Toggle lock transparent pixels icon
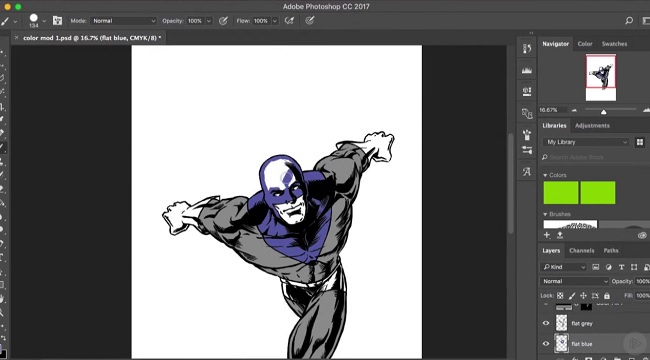The image size is (650, 360). tap(560, 296)
